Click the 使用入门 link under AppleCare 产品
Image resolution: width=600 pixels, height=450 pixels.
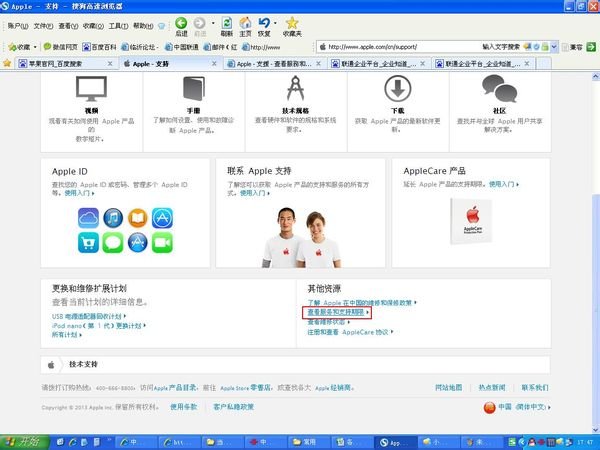coord(502,184)
